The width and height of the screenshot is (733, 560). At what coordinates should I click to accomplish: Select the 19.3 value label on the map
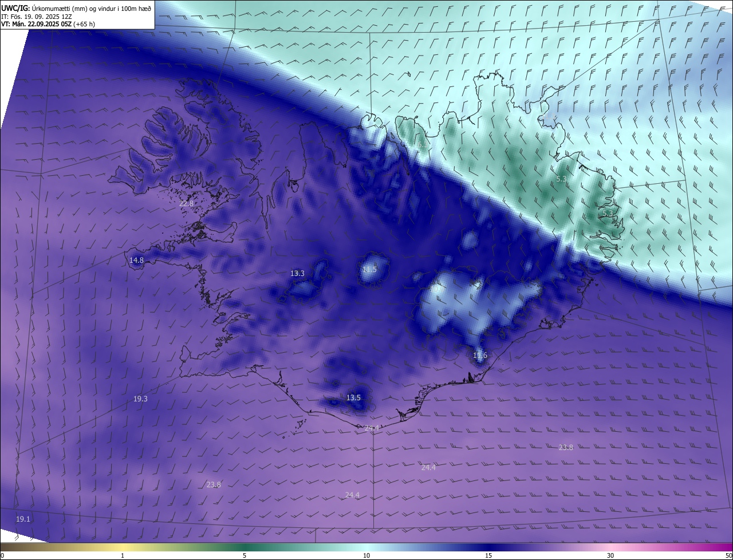(x=140, y=399)
